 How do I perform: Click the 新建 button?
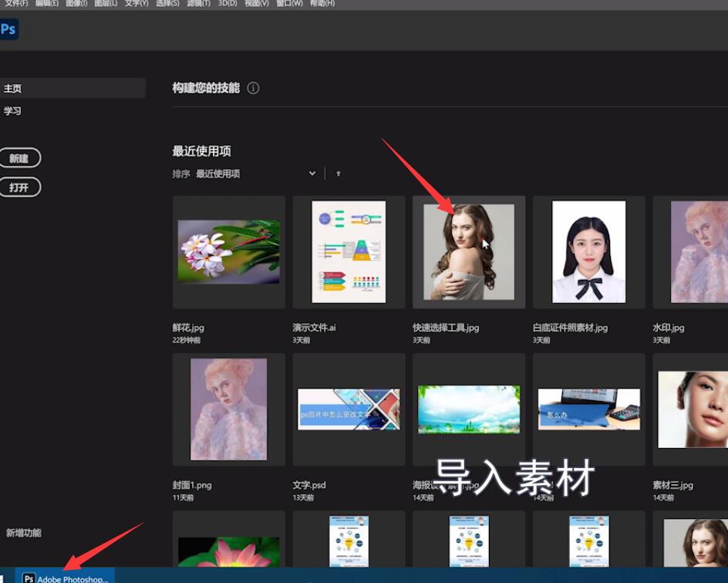(19, 158)
